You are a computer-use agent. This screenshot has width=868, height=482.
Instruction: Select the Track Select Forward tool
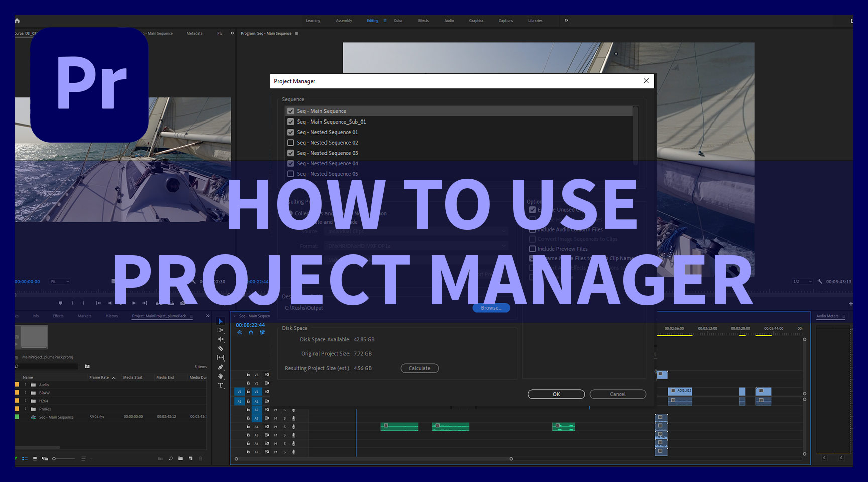tap(220, 330)
